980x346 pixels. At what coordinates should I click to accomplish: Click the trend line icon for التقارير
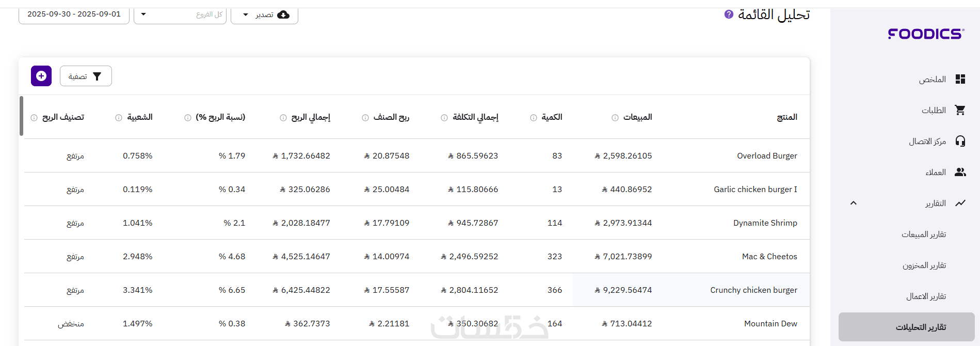(x=960, y=203)
